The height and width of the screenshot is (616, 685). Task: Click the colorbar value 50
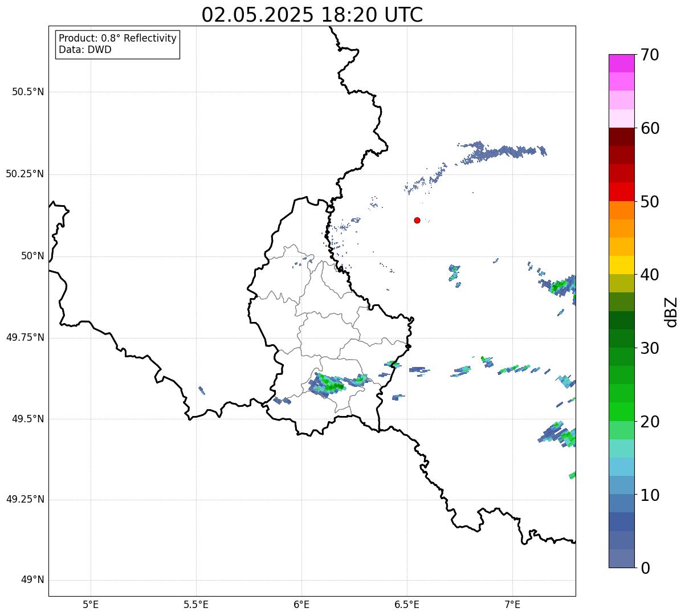[x=650, y=202]
